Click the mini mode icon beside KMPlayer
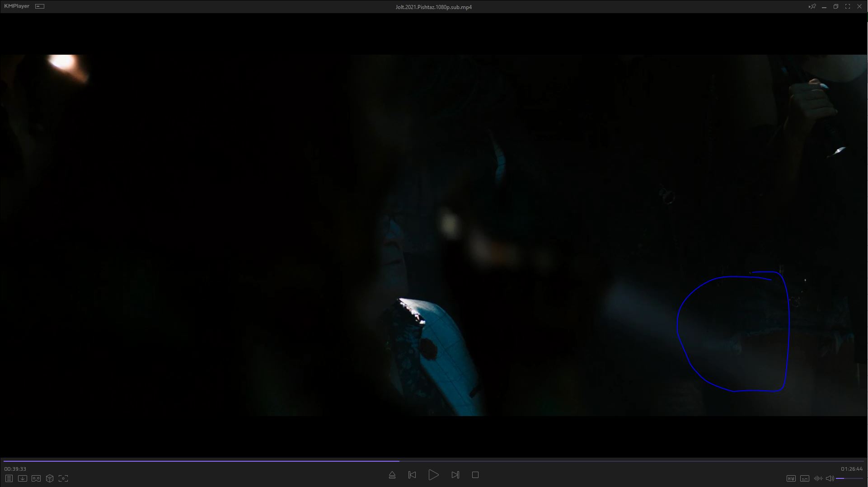Screen dimensions: 868x487 [x=40, y=6]
